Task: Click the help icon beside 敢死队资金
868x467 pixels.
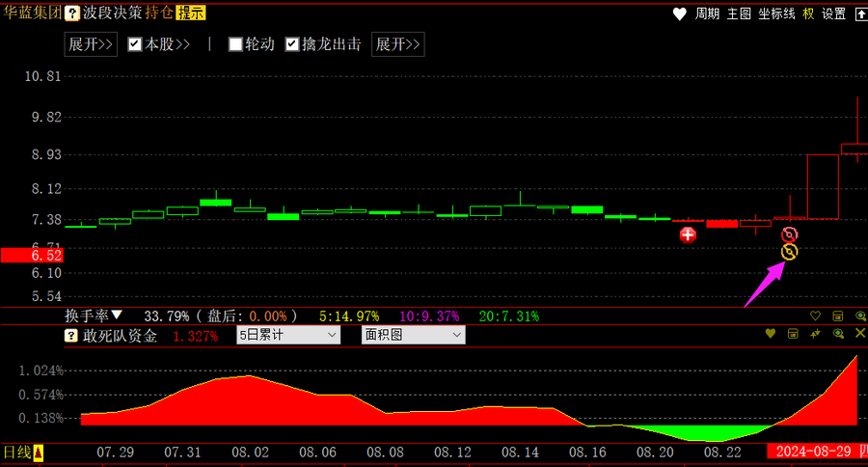Action: (70, 335)
